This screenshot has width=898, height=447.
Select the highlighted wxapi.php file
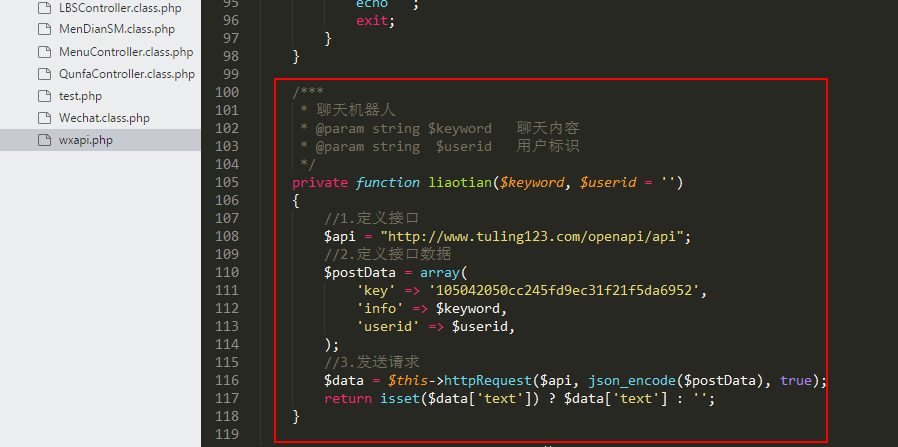[x=85, y=140]
